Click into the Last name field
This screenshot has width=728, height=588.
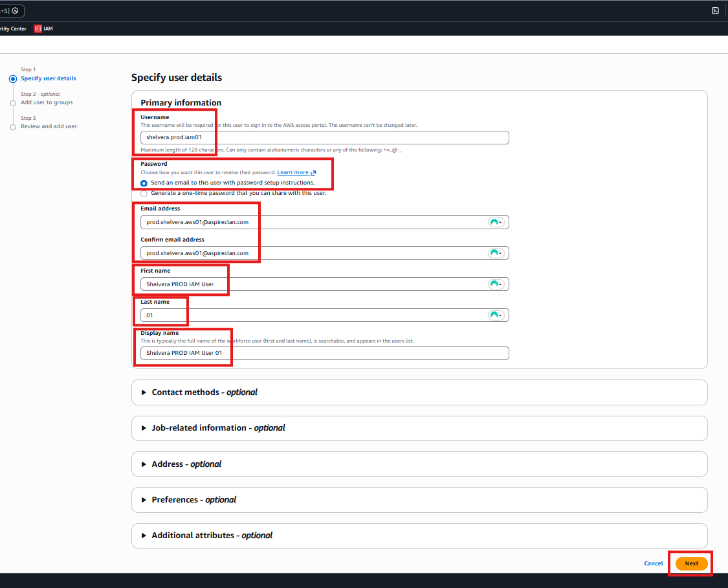(x=325, y=315)
